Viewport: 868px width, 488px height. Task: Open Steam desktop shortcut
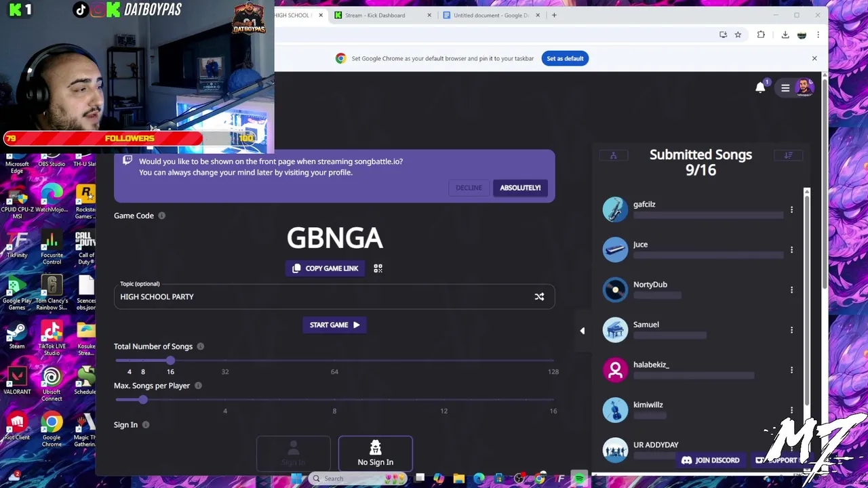coord(17,335)
